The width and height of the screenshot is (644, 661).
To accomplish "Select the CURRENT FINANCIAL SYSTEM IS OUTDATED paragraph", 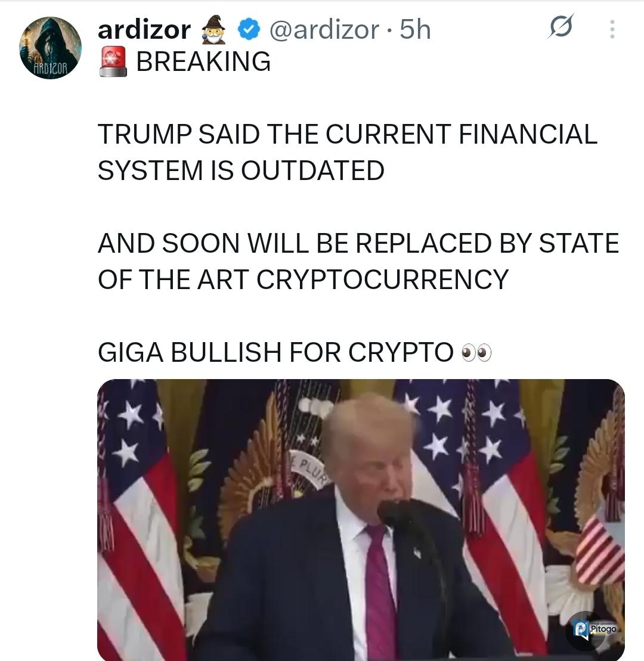I will coord(348,152).
